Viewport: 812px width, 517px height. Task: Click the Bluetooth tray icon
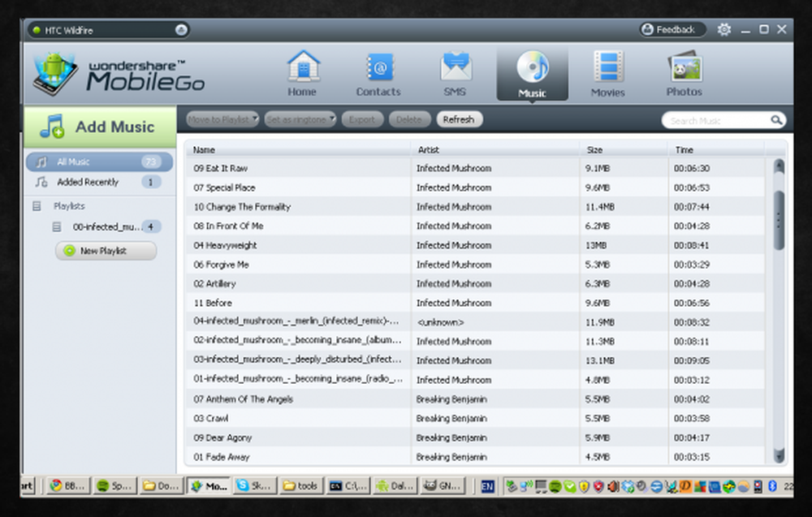(772, 486)
